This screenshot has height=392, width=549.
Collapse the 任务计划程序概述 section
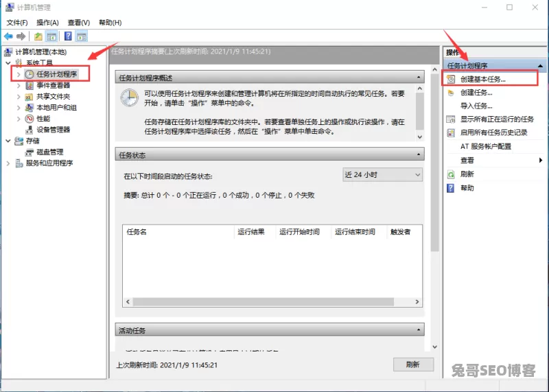click(419, 78)
